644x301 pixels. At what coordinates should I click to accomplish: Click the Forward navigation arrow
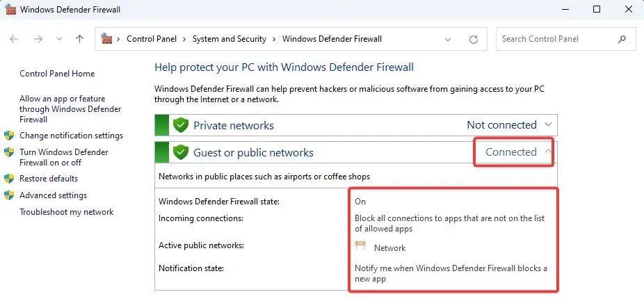coord(39,39)
